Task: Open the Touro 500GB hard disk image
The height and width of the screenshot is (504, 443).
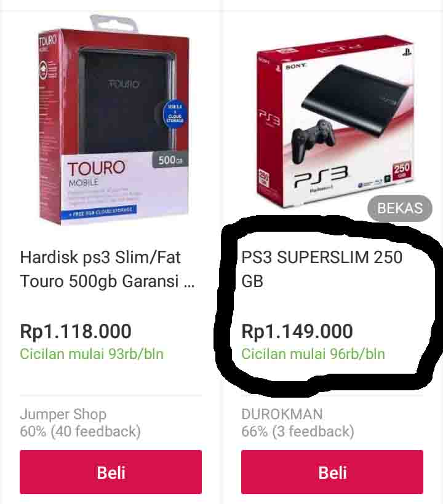Action: 114,120
